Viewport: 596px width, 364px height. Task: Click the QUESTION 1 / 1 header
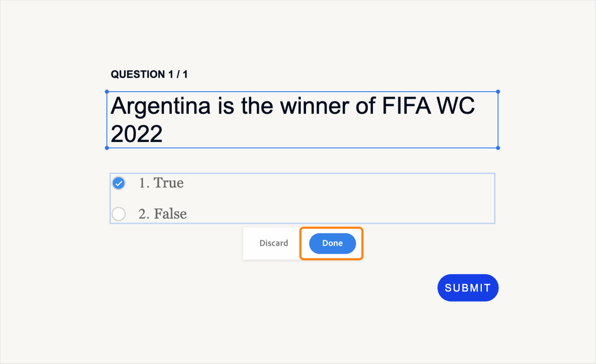(150, 74)
